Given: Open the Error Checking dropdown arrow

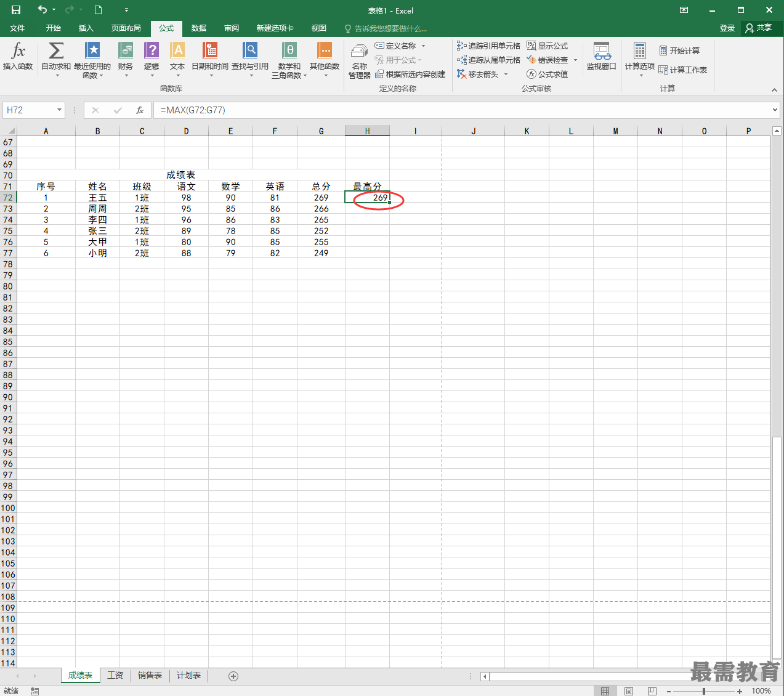Looking at the screenshot, I should 575,60.
